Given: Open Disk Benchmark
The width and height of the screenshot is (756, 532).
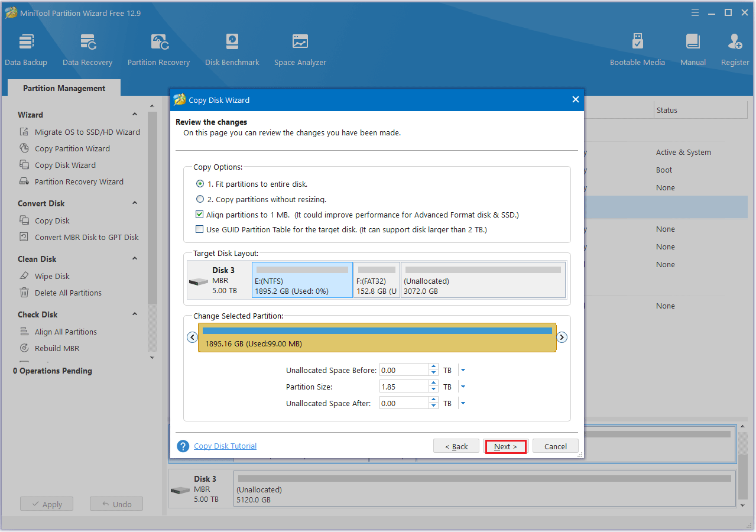Looking at the screenshot, I should (x=232, y=50).
